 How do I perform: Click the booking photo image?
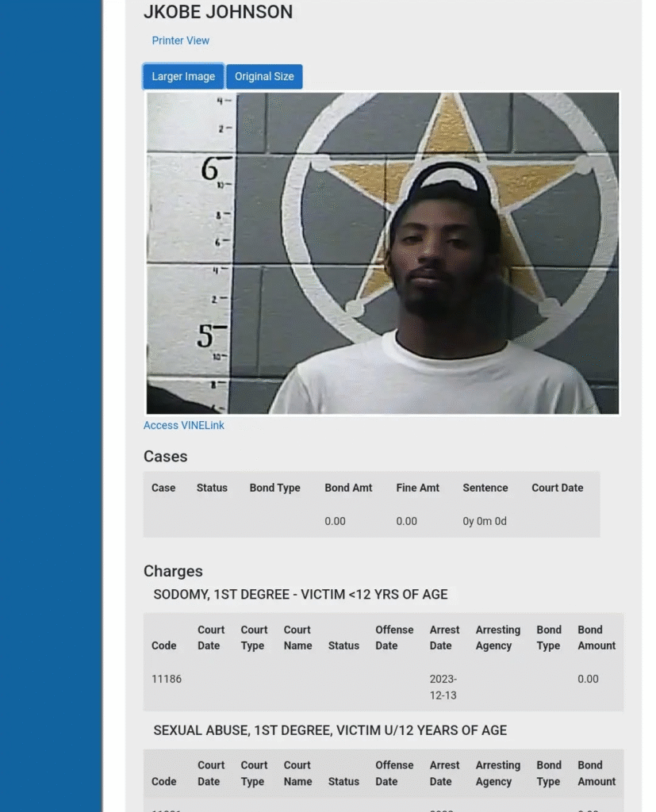coord(382,253)
